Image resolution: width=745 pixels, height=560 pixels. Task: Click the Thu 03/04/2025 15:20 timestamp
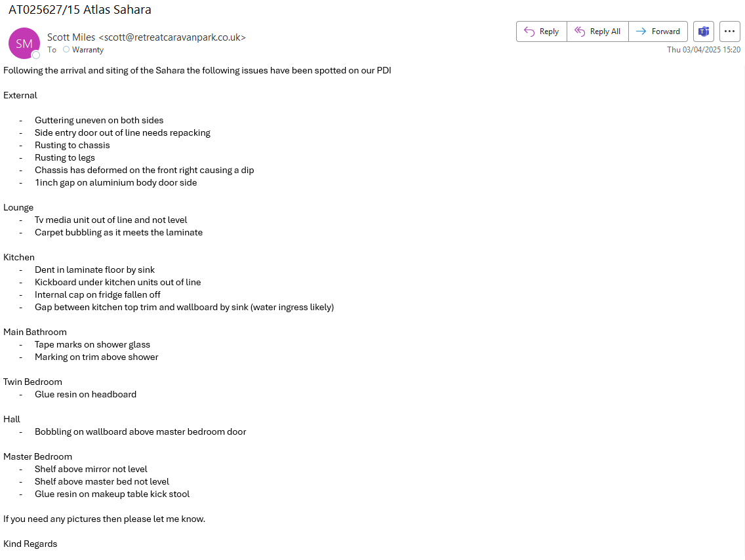704,50
